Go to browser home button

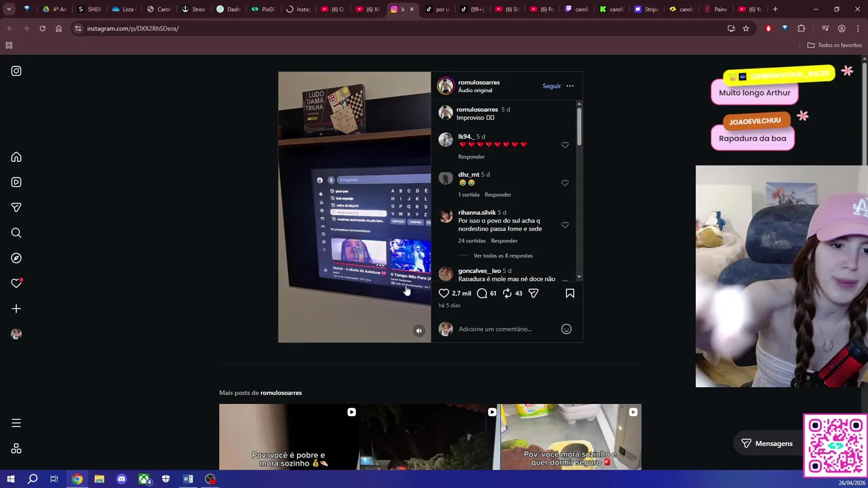click(58, 28)
